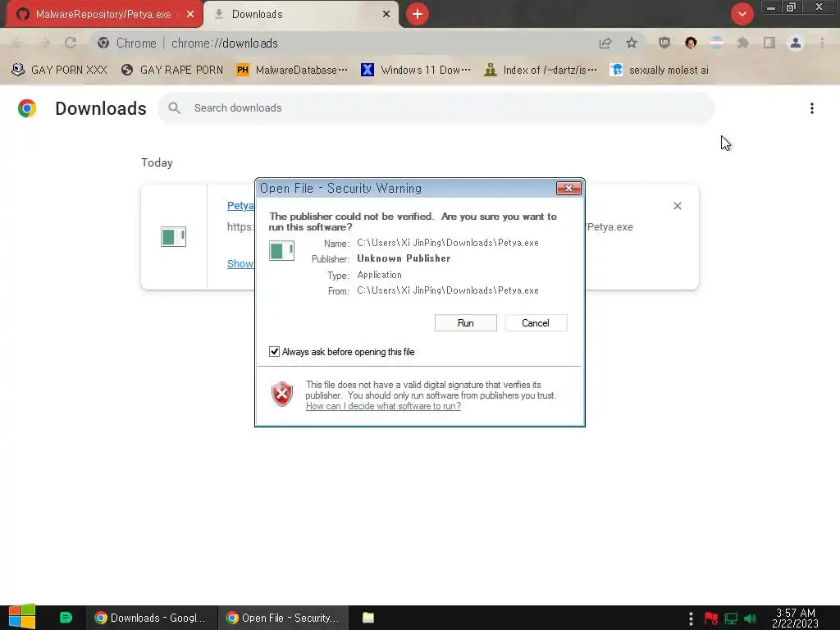
Task: Click the Search downloads field
Action: 436,108
